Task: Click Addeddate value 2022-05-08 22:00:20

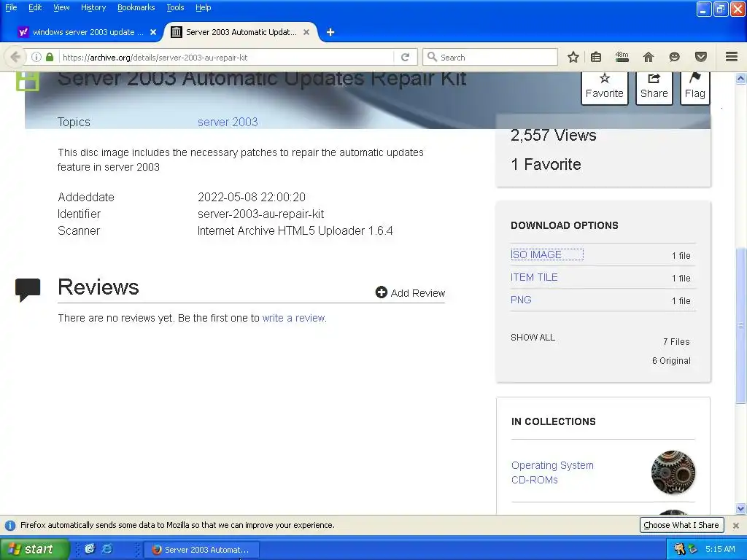Action: click(252, 197)
